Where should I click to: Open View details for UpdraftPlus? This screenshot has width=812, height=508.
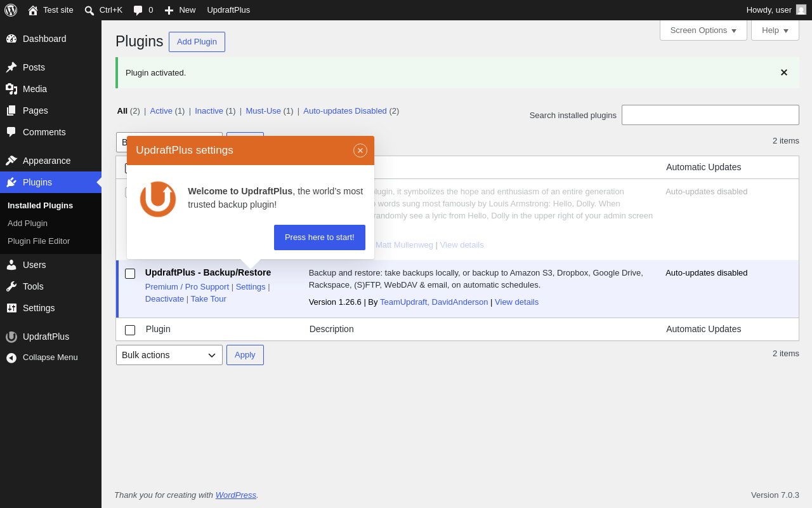click(x=516, y=302)
